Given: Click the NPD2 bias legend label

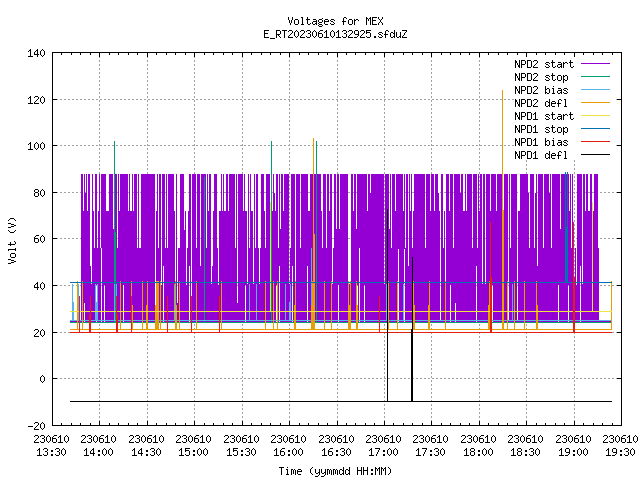Looking at the screenshot, I should [x=541, y=90].
